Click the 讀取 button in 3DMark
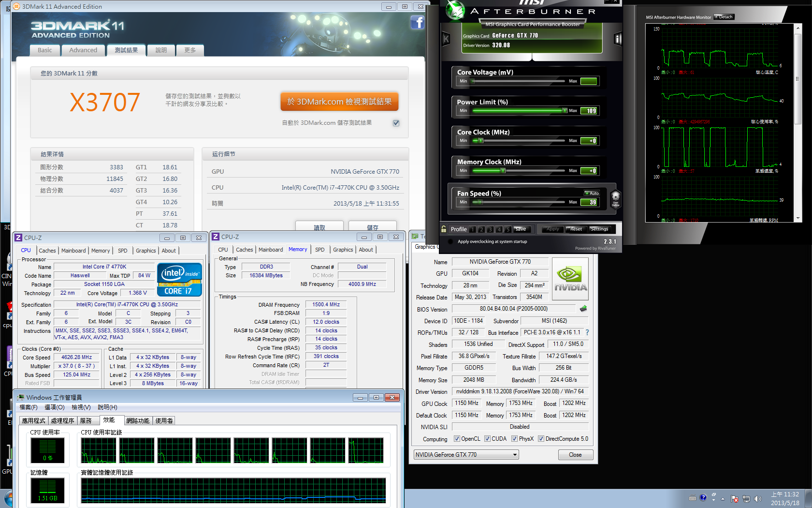This screenshot has height=508, width=812. click(319, 226)
